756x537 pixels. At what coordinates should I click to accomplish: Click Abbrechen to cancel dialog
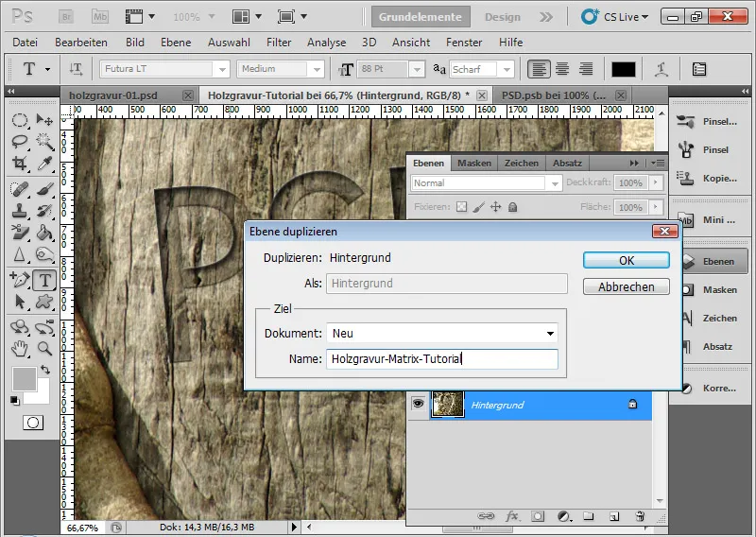click(x=627, y=286)
